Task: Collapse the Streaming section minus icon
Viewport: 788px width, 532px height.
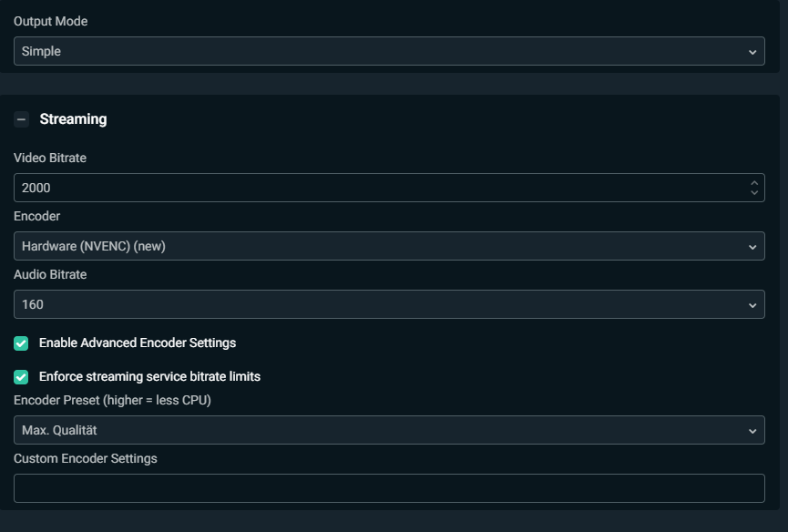Action: 22,119
